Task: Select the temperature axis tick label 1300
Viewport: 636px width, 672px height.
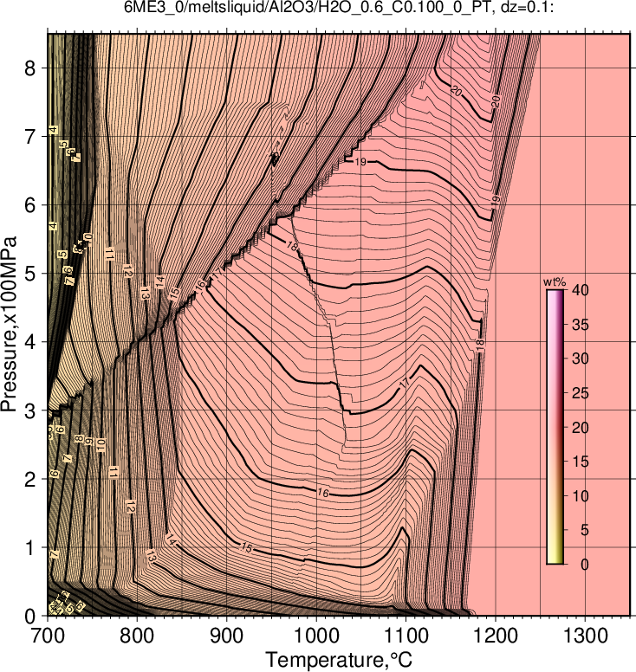Action: coord(586,636)
